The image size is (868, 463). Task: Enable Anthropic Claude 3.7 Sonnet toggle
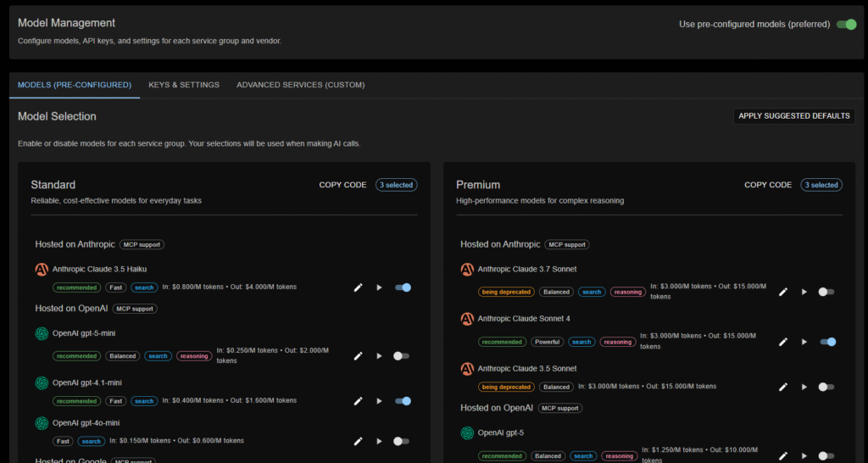coord(826,292)
